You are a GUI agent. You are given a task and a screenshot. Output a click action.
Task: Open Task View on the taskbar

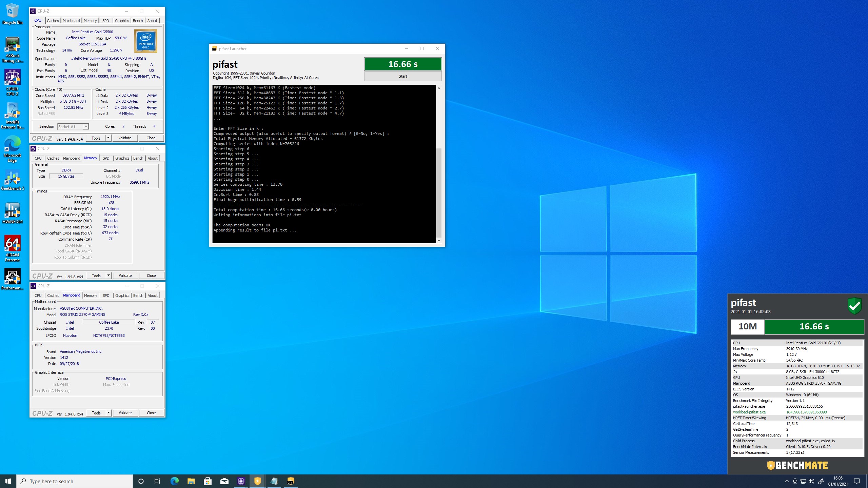pos(157,481)
